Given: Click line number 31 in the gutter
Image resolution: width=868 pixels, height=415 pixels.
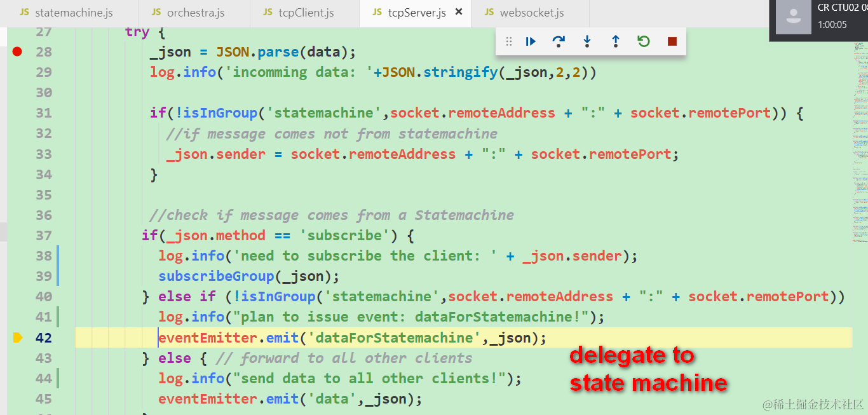Looking at the screenshot, I should [x=44, y=113].
